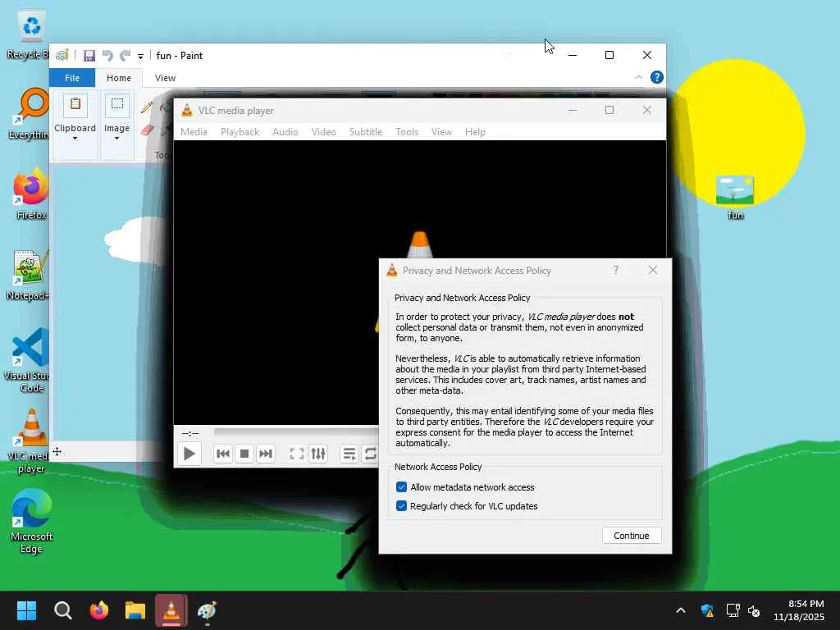
Task: Click the Paint app icon in its title bar
Action: tap(62, 55)
